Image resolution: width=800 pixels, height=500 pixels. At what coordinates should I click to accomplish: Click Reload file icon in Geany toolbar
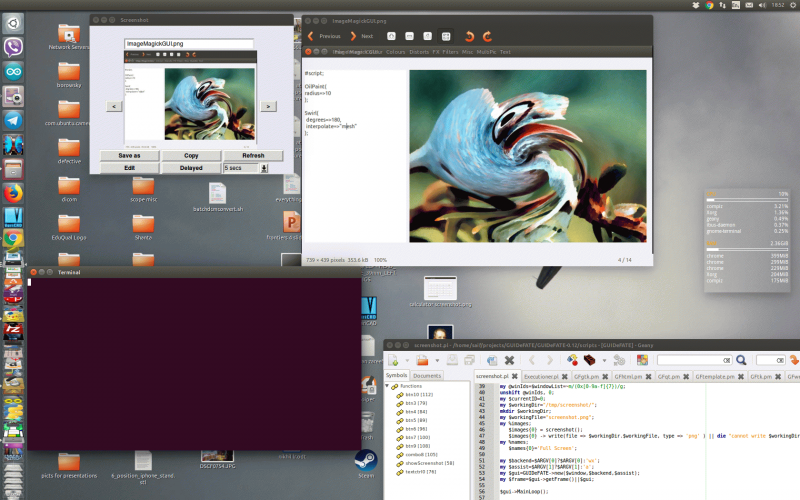coord(492,360)
